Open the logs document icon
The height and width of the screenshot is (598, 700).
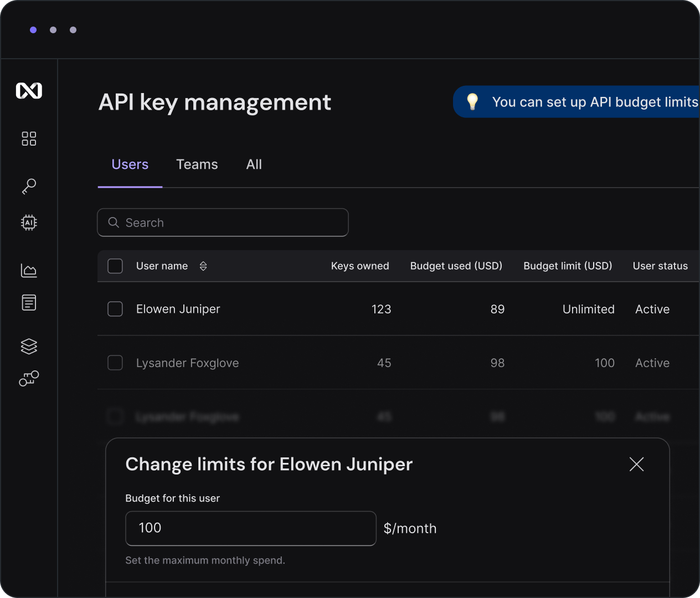29,302
